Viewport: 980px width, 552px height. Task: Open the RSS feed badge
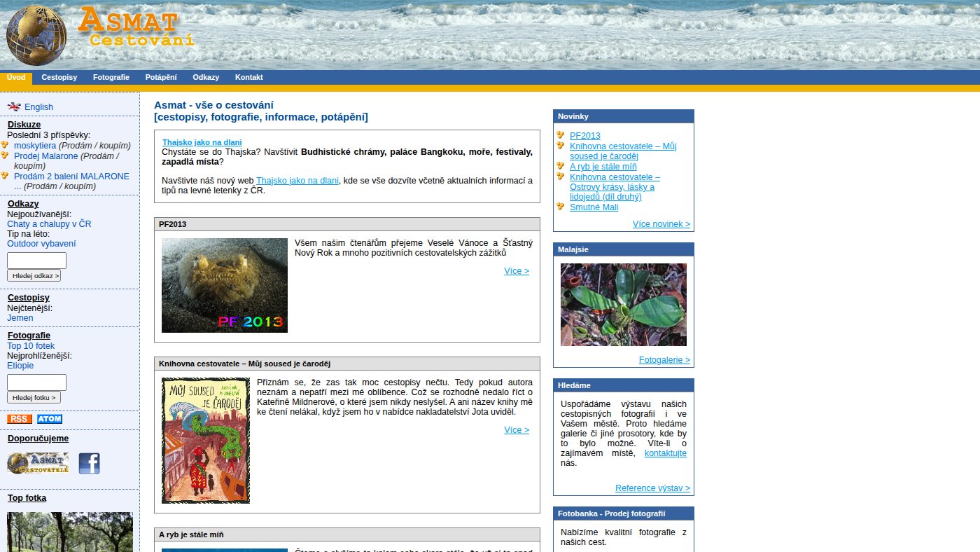point(20,419)
